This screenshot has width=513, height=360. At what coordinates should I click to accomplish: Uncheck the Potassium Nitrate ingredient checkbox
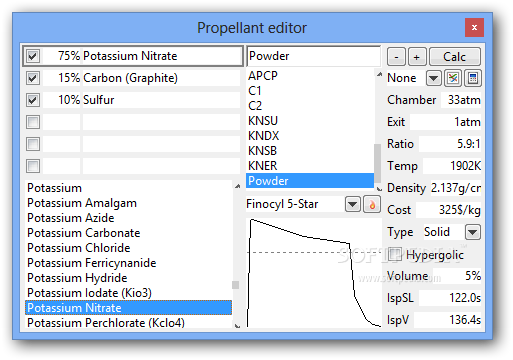[33, 56]
